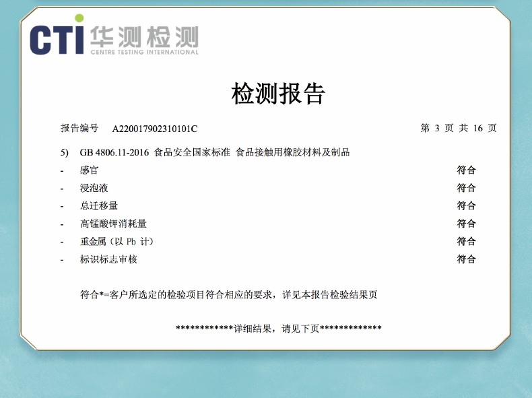
Task: Click the 标识标志审核 test item
Action: (108, 259)
